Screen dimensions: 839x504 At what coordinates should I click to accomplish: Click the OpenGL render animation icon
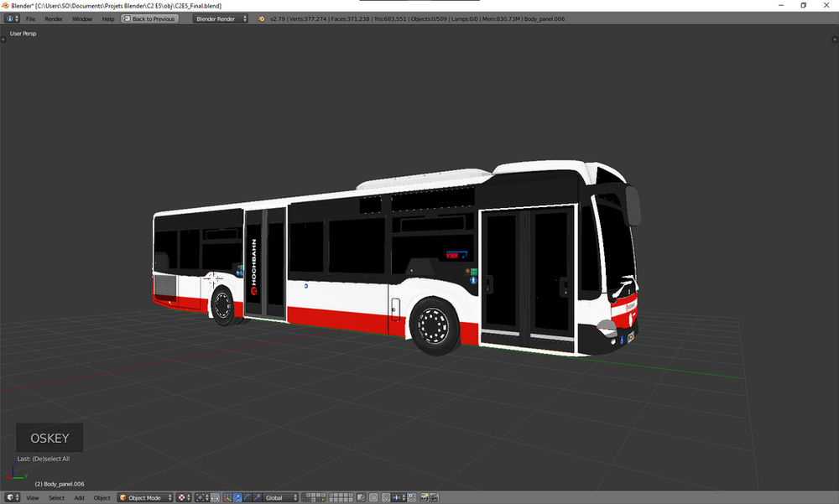[x=434, y=497]
